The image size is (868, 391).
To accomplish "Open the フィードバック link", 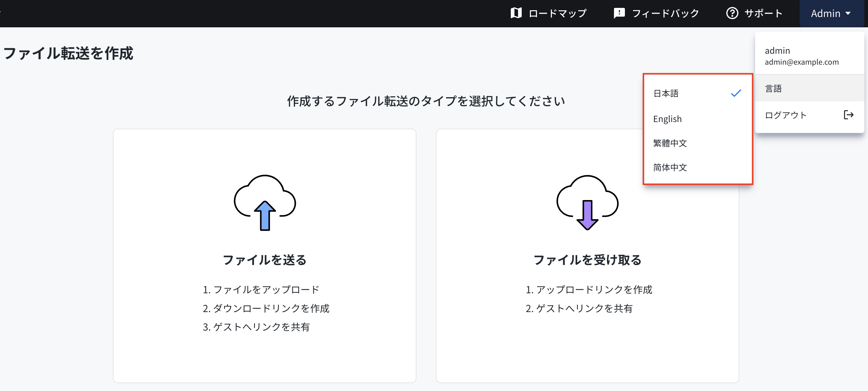I will pos(656,13).
